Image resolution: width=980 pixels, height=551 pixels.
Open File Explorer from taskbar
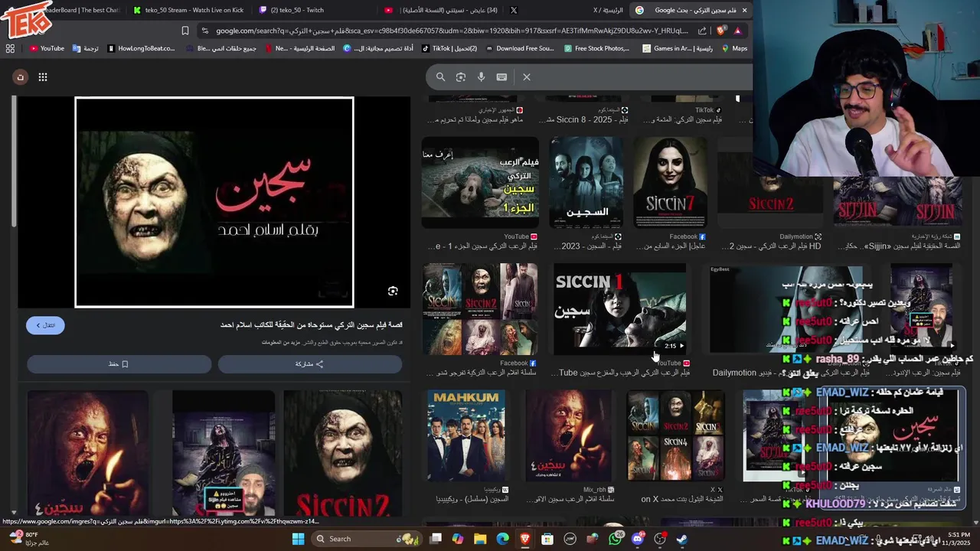pos(480,539)
